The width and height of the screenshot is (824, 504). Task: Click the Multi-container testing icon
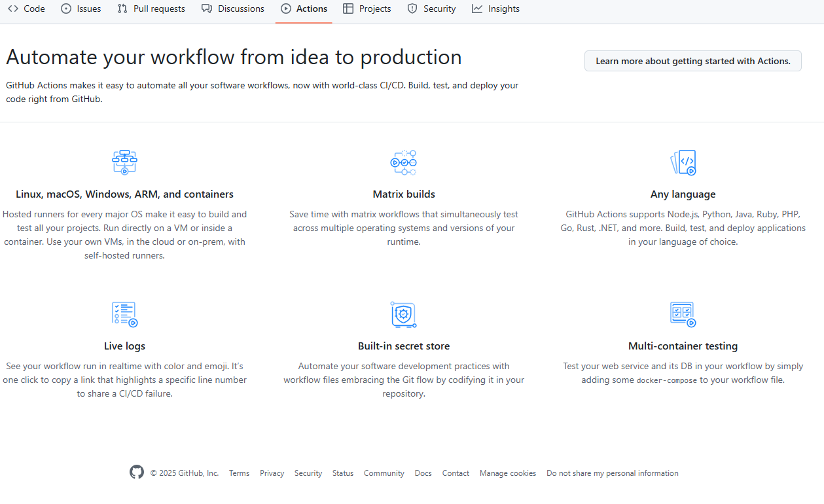coord(683,314)
